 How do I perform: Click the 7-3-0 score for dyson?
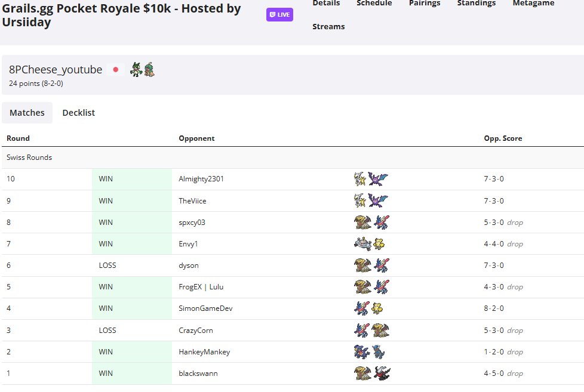494,266
